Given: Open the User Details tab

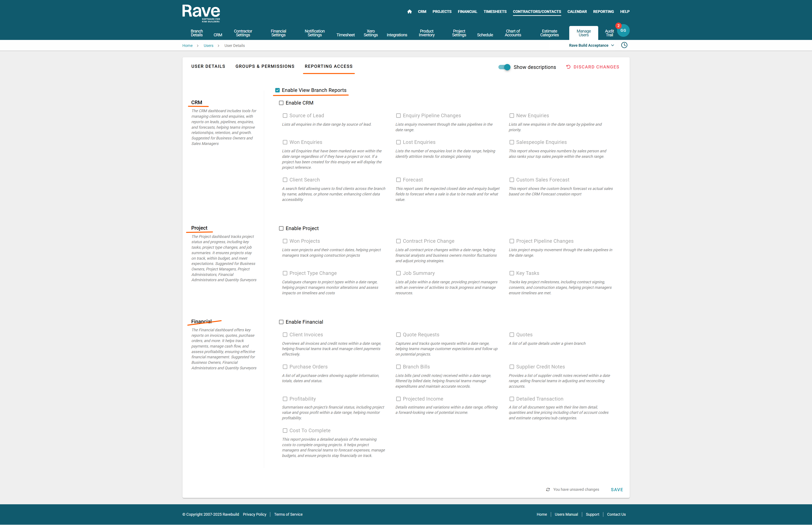Looking at the screenshot, I should (x=208, y=66).
